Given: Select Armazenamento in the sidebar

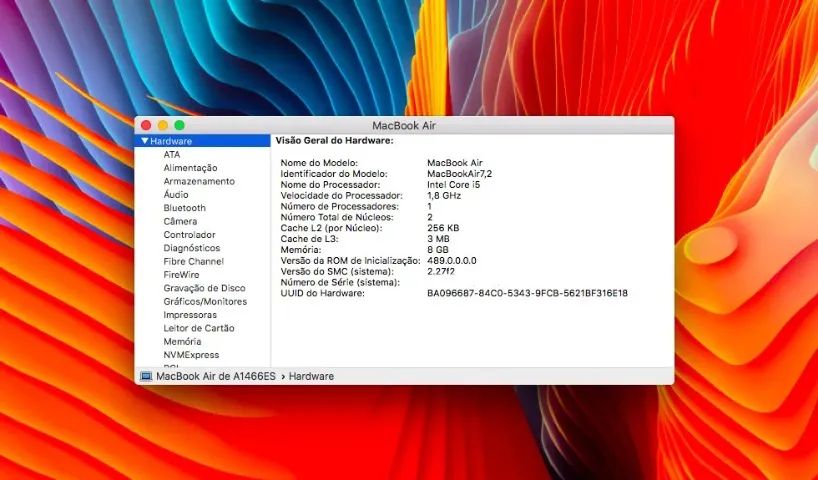Looking at the screenshot, I should point(199,181).
